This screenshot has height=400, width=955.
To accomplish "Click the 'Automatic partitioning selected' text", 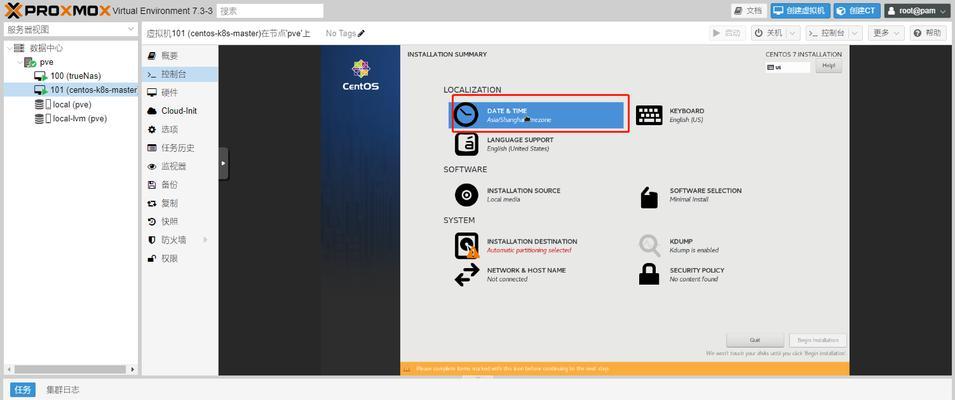I will coord(529,250).
